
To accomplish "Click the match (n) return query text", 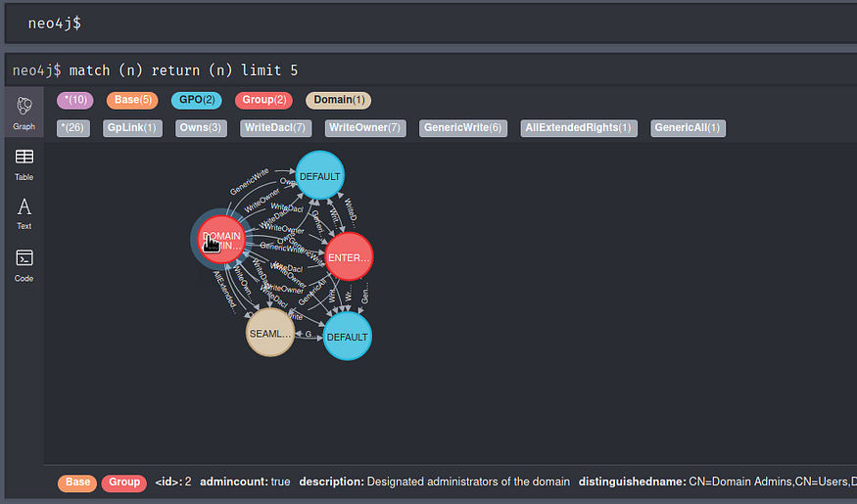I will (184, 70).
